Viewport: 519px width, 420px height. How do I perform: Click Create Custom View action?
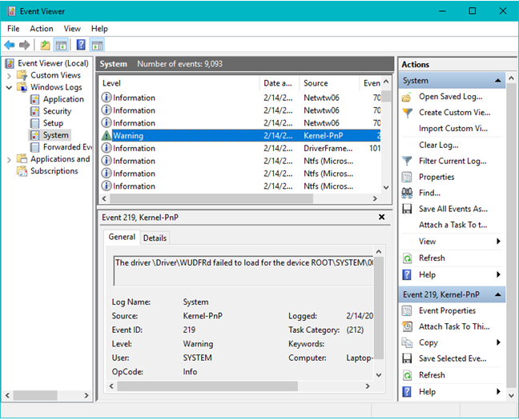coord(453,113)
